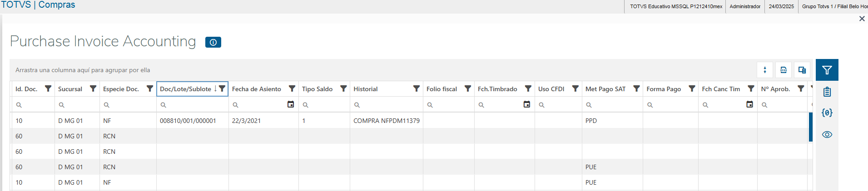This screenshot has width=868, height=191.
Task: Click the TOTVS | Compras module title
Action: [x=38, y=5]
